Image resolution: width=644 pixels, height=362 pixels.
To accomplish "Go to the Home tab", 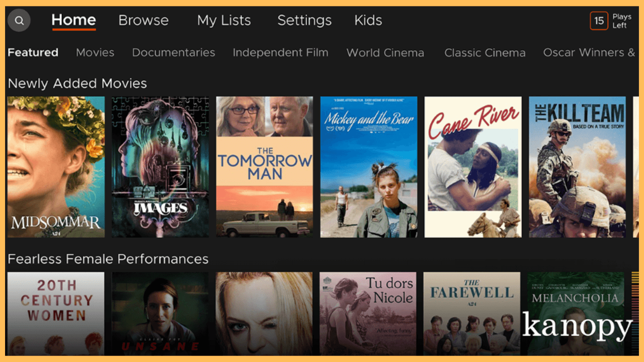I will click(73, 20).
